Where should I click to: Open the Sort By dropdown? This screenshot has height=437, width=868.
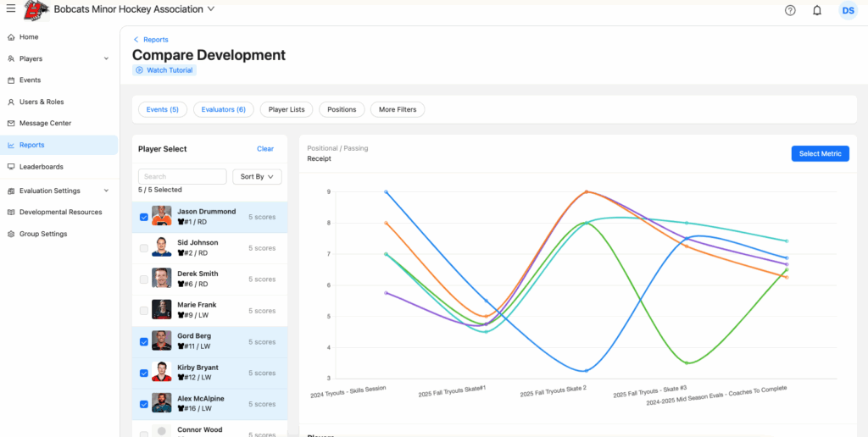click(x=257, y=177)
